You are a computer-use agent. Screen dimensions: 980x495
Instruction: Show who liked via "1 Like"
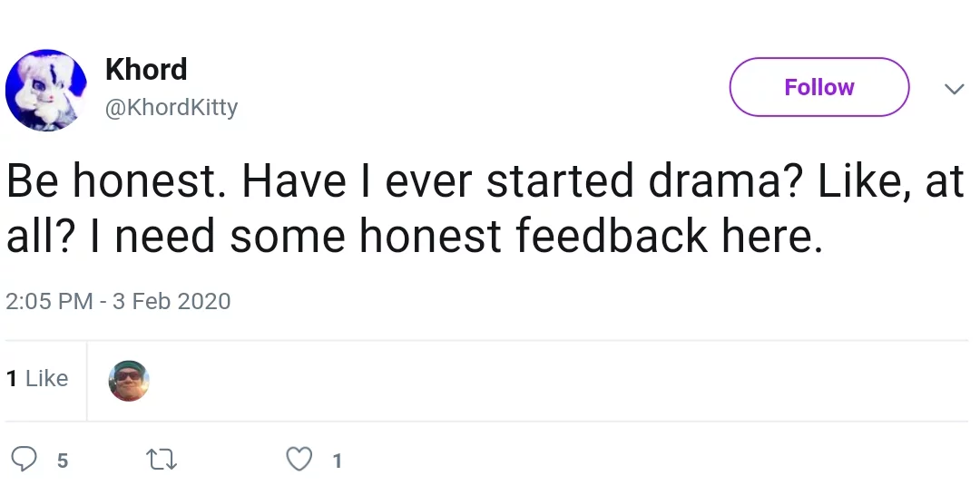point(37,378)
